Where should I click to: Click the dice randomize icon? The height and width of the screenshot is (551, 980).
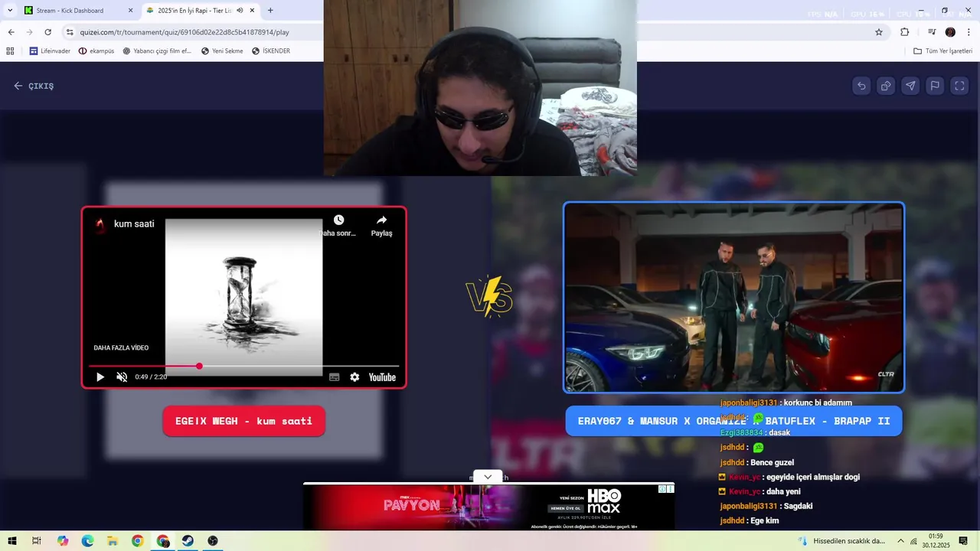pos(886,86)
